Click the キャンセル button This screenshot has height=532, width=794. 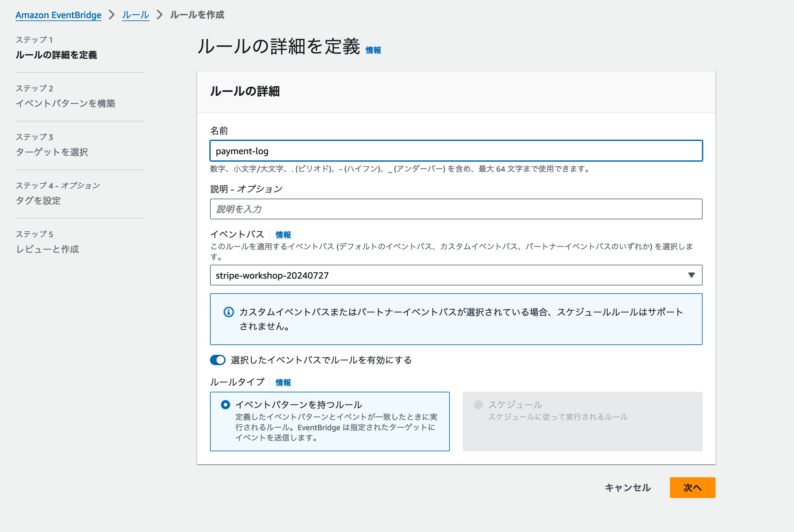pyautogui.click(x=628, y=488)
